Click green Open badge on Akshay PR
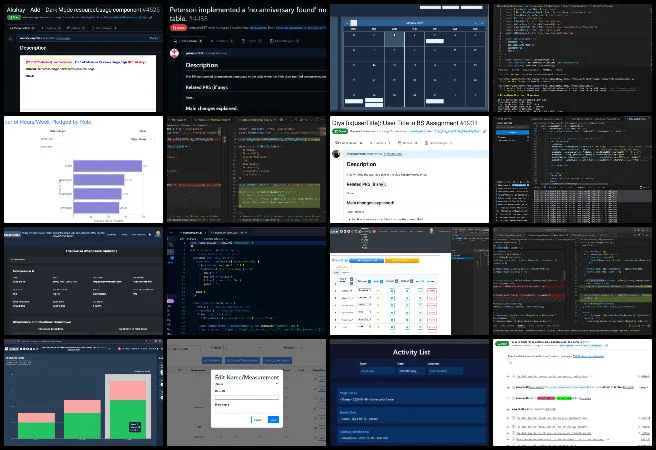656x450 pixels. pos(14,18)
